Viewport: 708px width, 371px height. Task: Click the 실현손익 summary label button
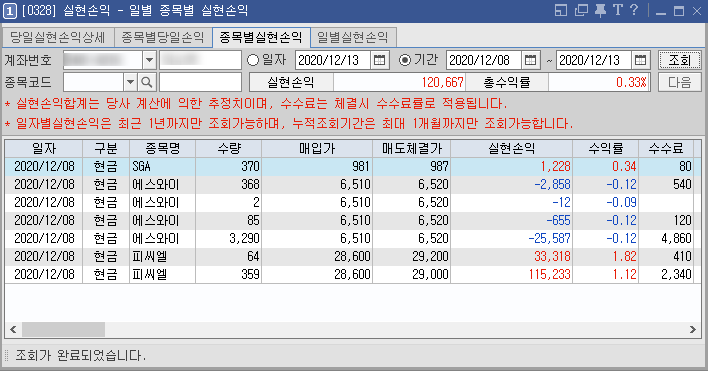pyautogui.click(x=291, y=82)
